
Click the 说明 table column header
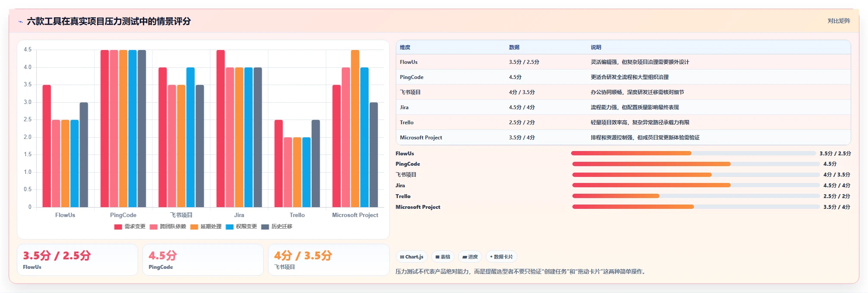coord(596,47)
